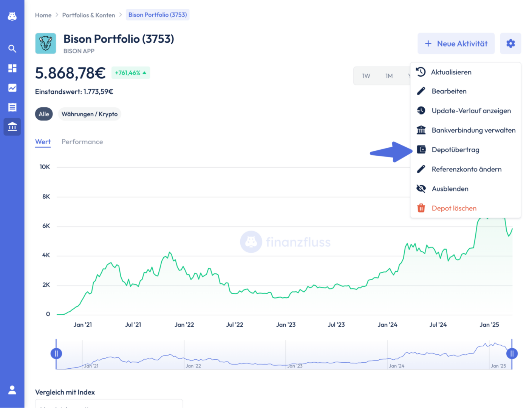
Task: Open the transactions list icon in sidebar
Action: 12,107
